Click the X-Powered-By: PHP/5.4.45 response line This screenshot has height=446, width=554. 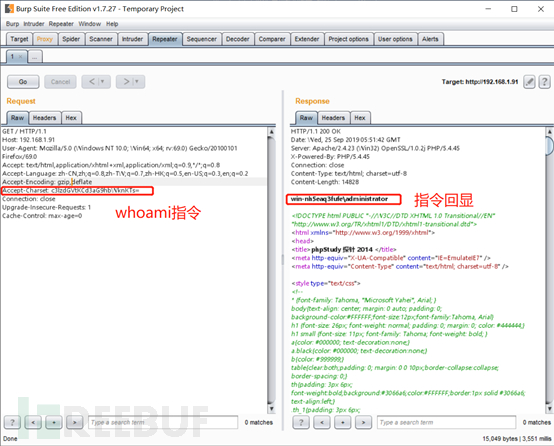(x=330, y=157)
